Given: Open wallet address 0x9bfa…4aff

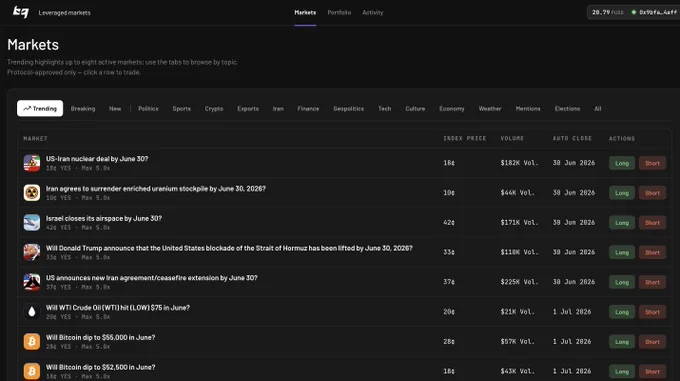Looking at the screenshot, I should [x=658, y=12].
